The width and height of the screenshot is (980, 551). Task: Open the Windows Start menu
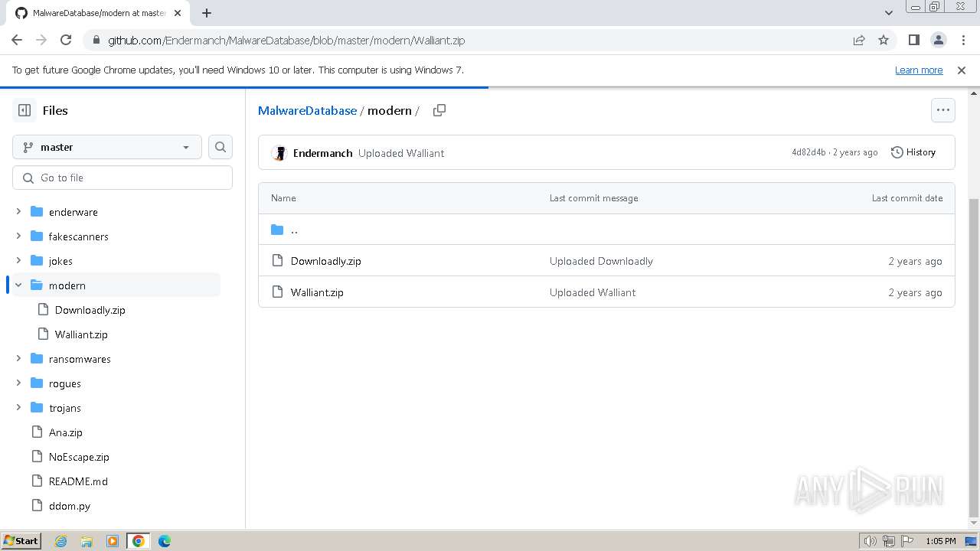point(21,541)
